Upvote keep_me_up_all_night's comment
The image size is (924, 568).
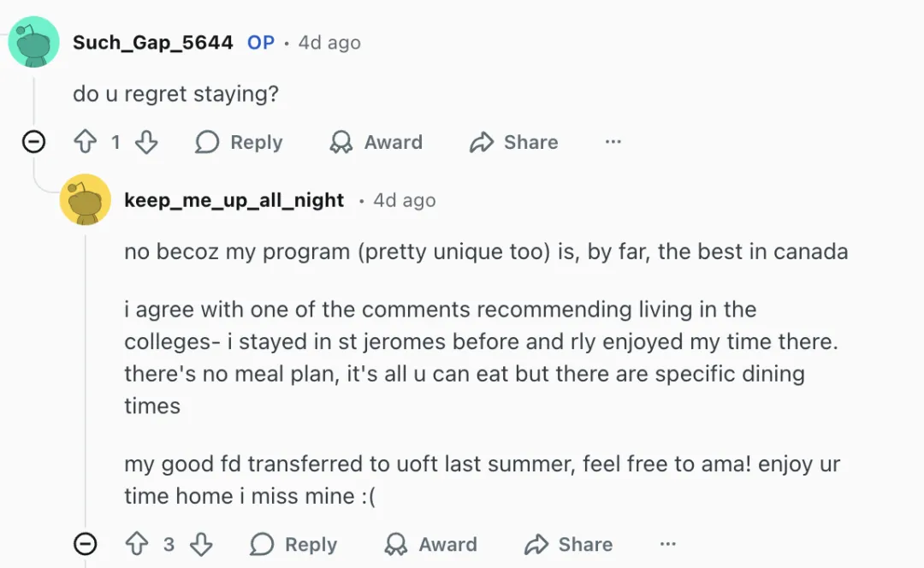pos(137,544)
